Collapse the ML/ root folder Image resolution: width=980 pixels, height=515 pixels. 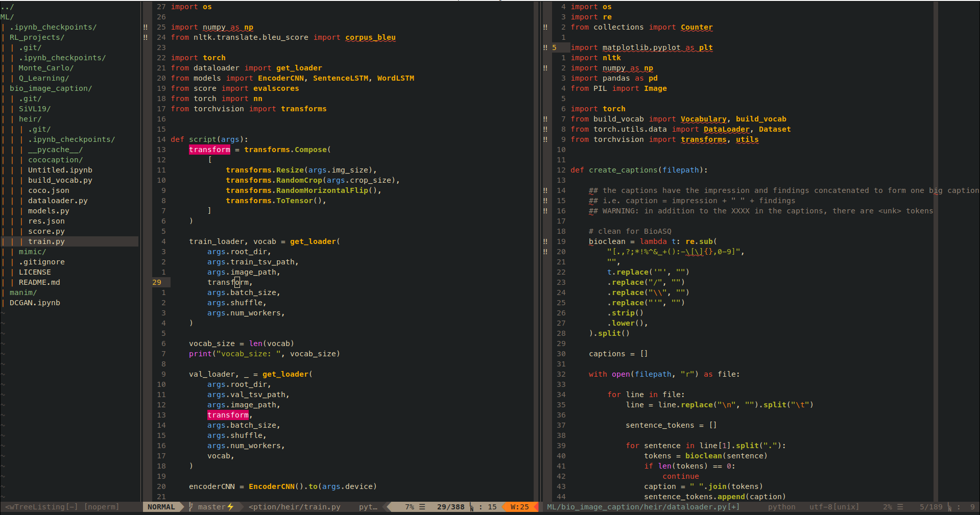pyautogui.click(x=7, y=17)
